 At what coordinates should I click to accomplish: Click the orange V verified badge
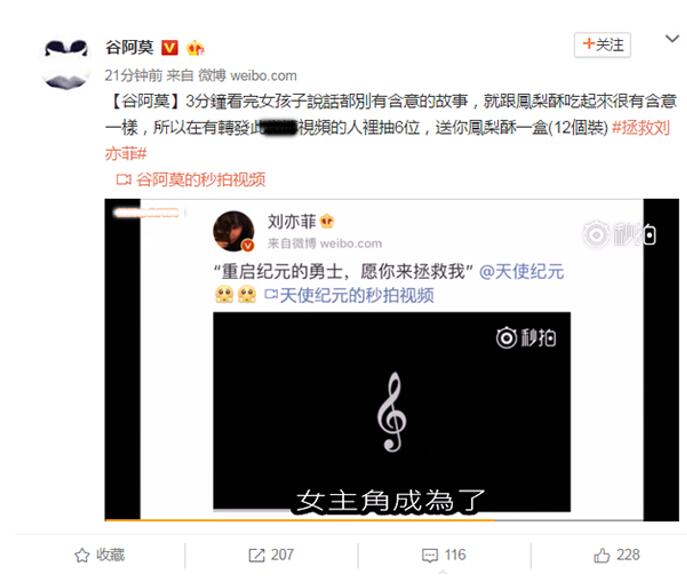170,47
